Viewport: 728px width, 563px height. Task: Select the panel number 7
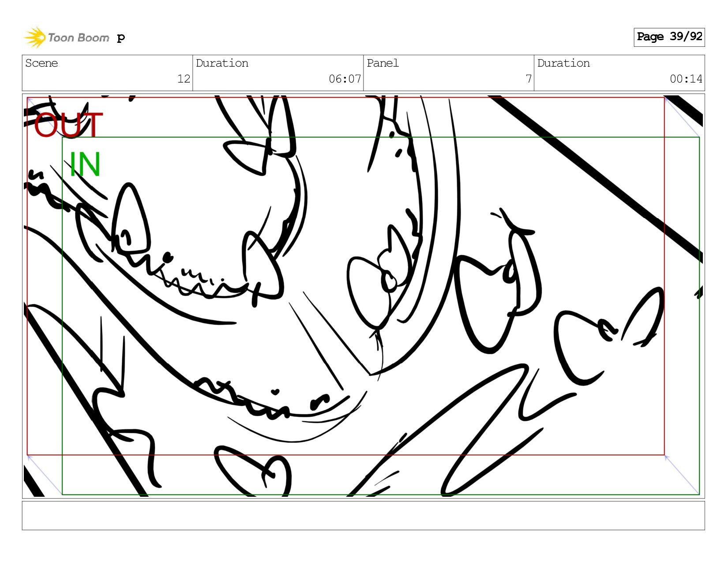(529, 79)
